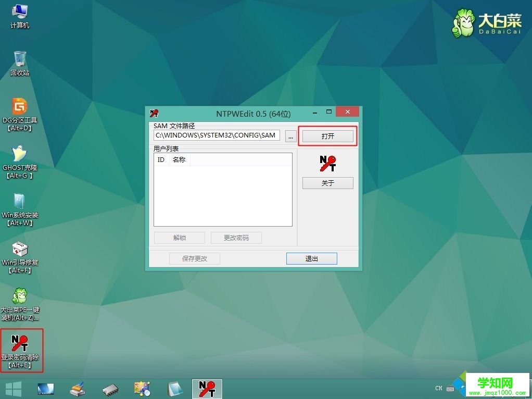Open the Windows Start menu
The height and width of the screenshot is (399, 532).
[12, 388]
